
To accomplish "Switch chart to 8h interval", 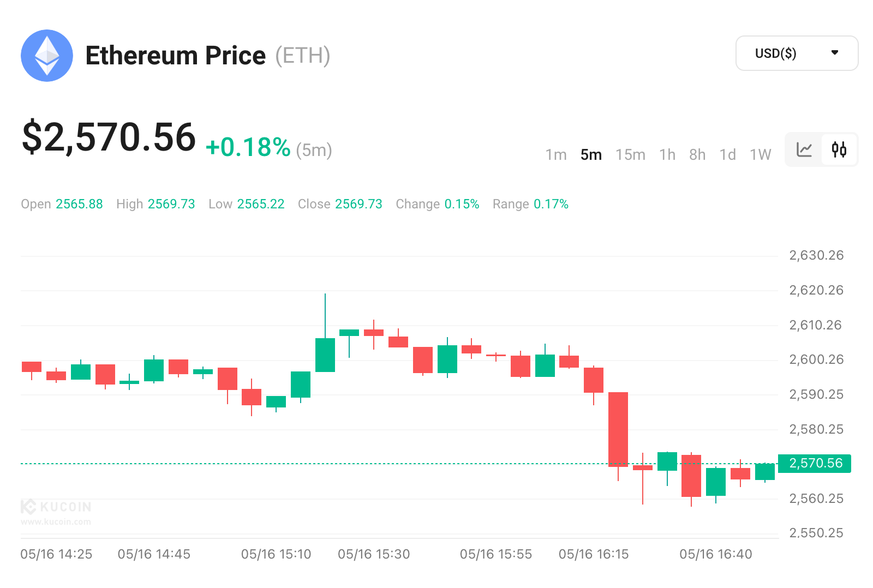I will click(697, 155).
